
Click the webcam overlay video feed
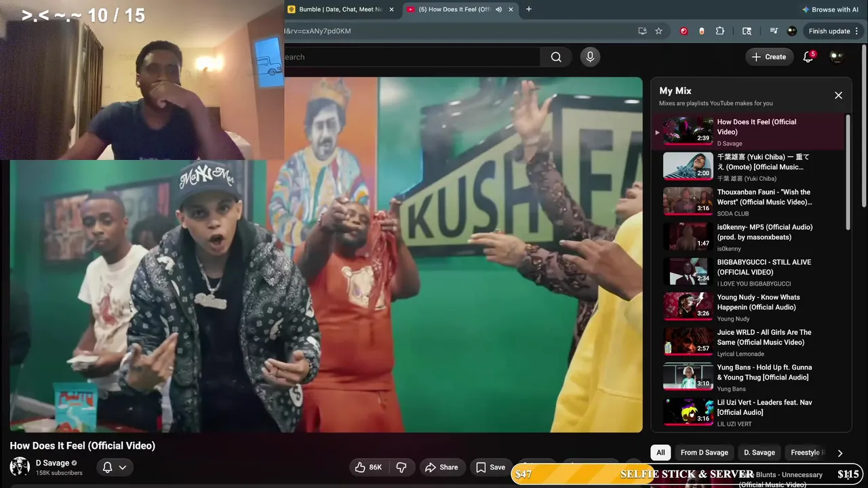click(x=142, y=80)
